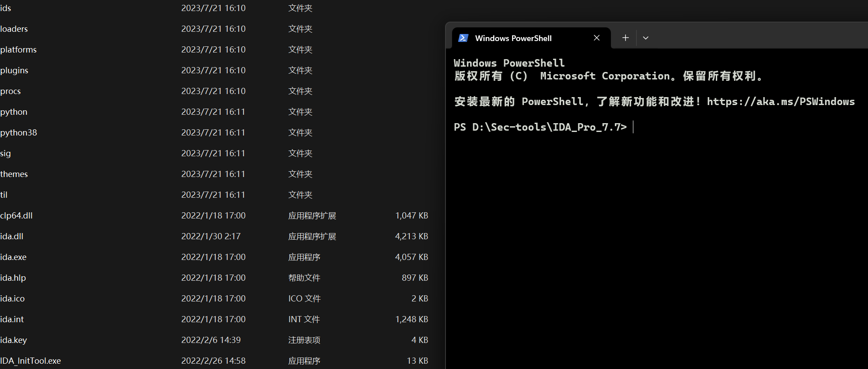Select the ida.dll file
The width and height of the screenshot is (868, 369).
click(x=12, y=236)
